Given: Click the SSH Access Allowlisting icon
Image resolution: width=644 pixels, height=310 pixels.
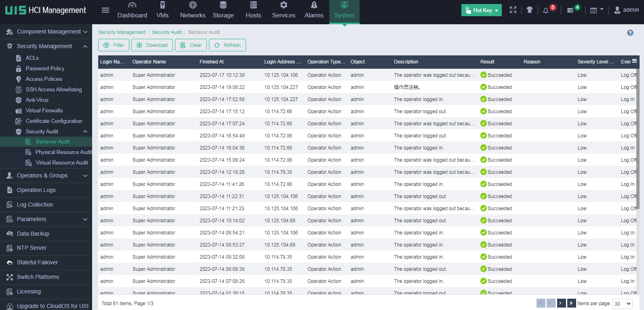Looking at the screenshot, I should tap(19, 90).
